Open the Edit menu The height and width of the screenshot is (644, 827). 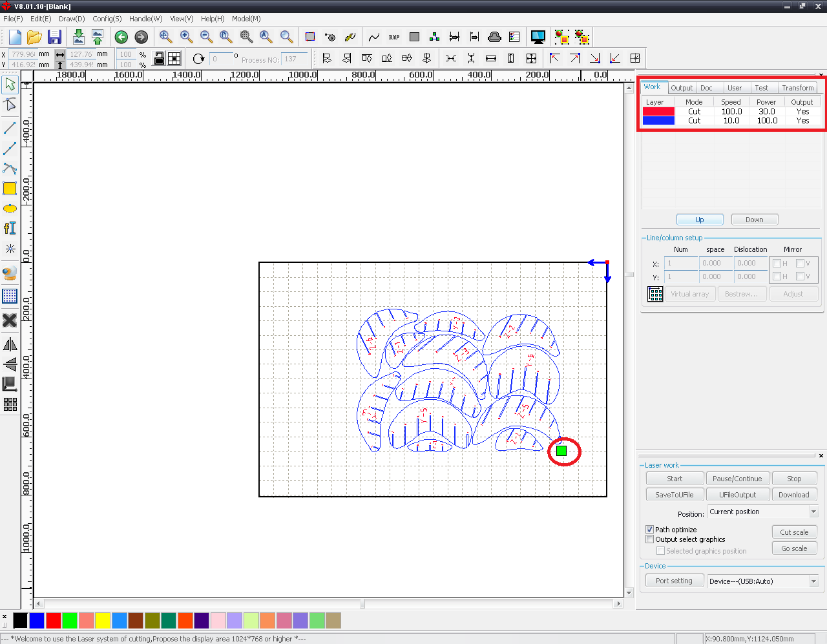pos(41,19)
